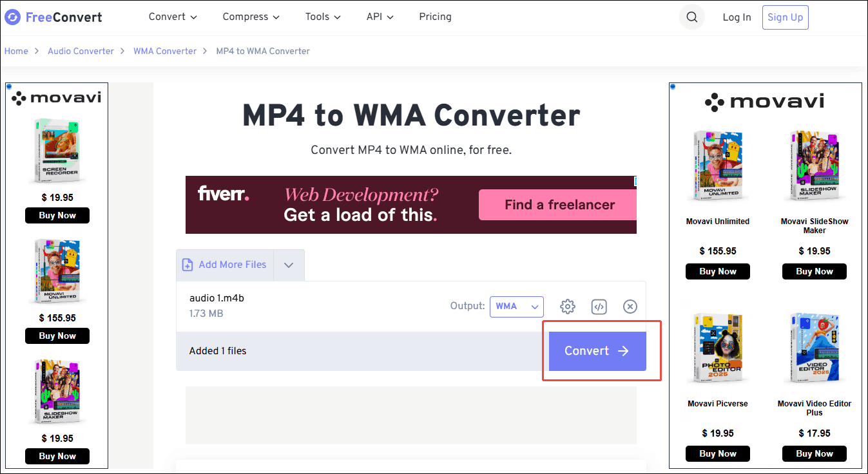Open the Convert menu
This screenshot has height=474, width=868.
(173, 17)
